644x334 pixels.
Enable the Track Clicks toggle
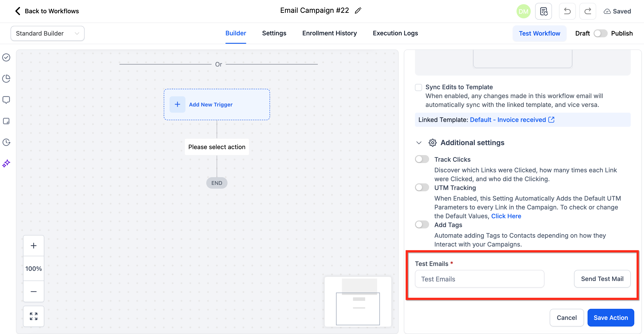point(422,159)
